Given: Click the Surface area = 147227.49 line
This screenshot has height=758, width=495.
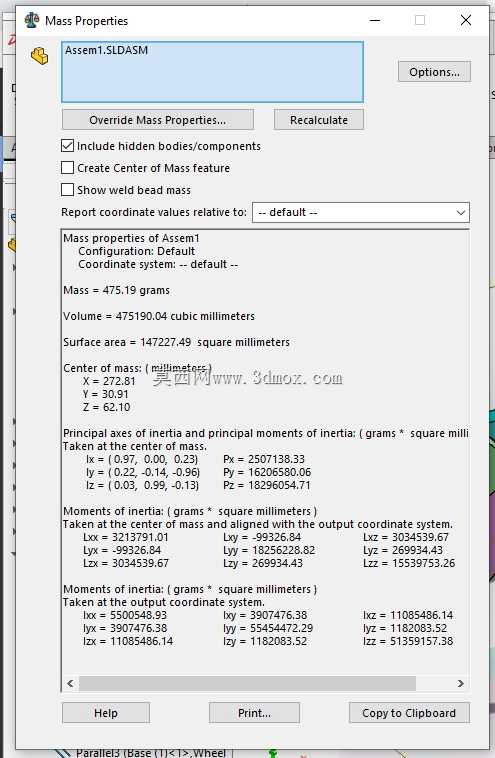Looking at the screenshot, I should point(176,342).
